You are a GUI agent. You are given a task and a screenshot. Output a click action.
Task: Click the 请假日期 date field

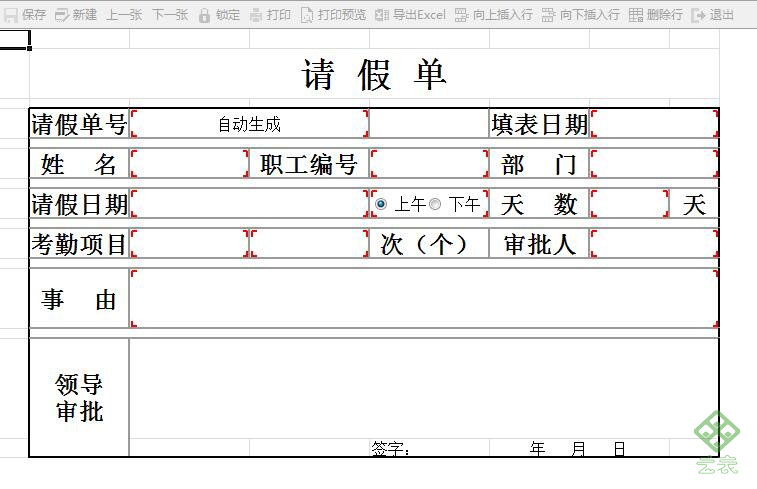(x=250, y=204)
